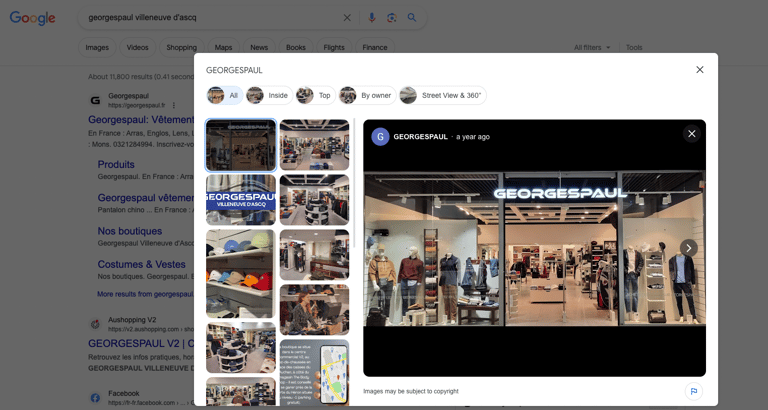768x410 pixels.
Task: Open the Costumes & Vestes sitelink
Action: pyautogui.click(x=142, y=265)
